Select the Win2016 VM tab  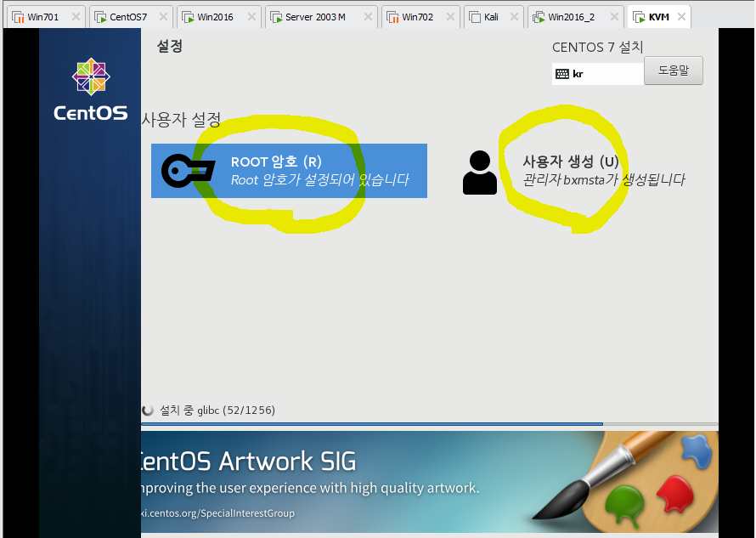click(219, 17)
